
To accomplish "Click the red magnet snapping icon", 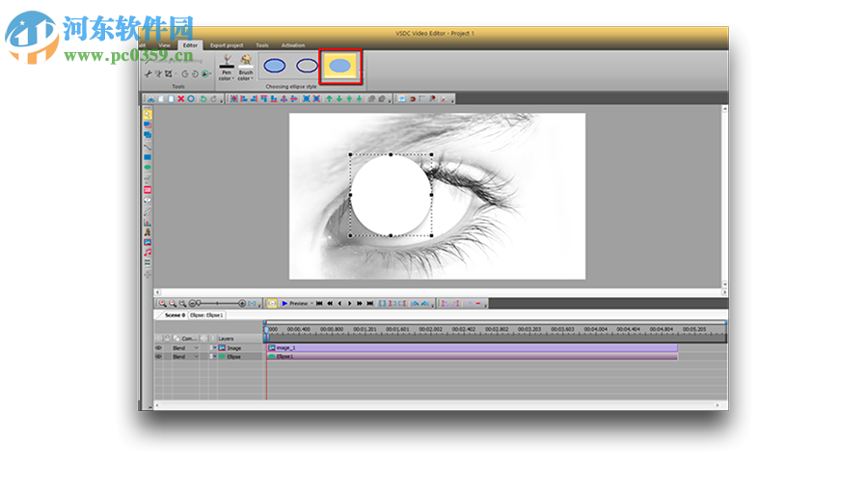I will click(413, 98).
